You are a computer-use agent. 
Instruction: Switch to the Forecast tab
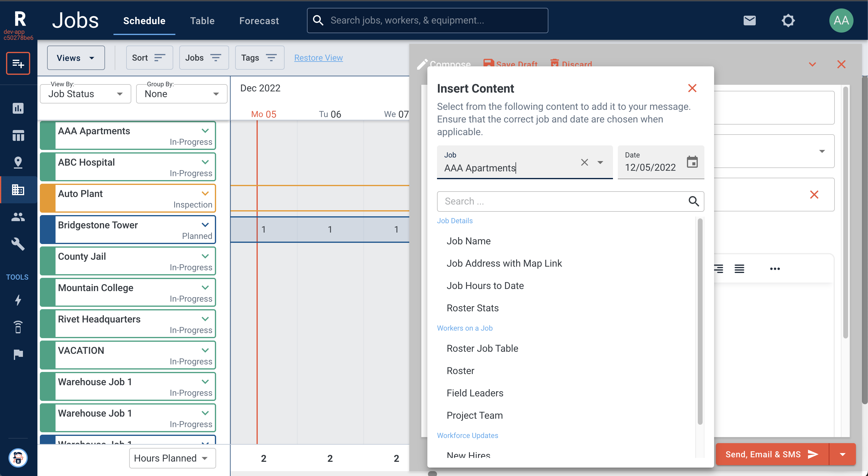tap(259, 21)
